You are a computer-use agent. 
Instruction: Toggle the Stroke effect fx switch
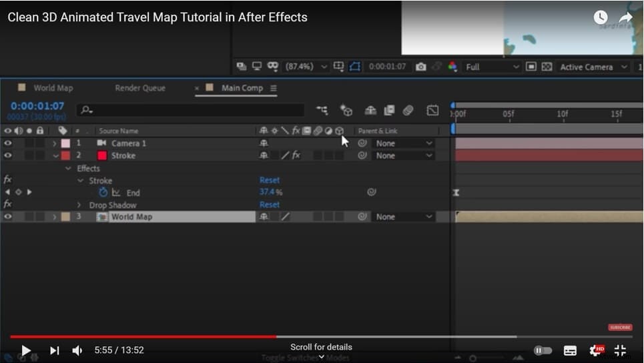point(7,180)
